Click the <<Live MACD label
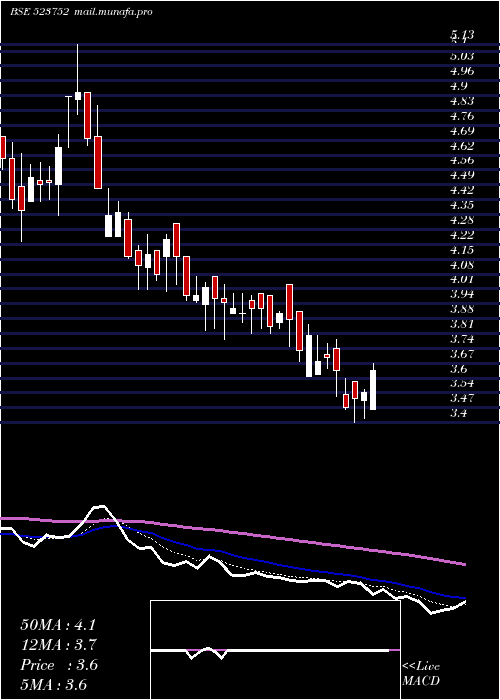The image size is (500, 700). point(421,674)
